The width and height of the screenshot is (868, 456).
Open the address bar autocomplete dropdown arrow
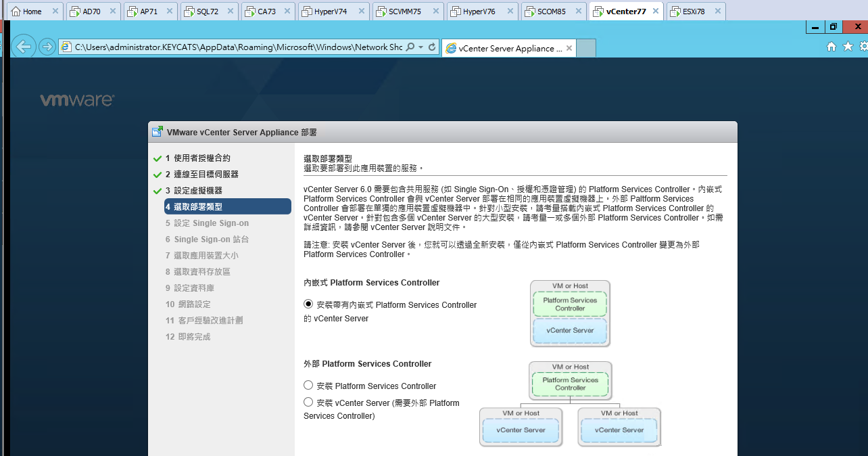coord(421,47)
